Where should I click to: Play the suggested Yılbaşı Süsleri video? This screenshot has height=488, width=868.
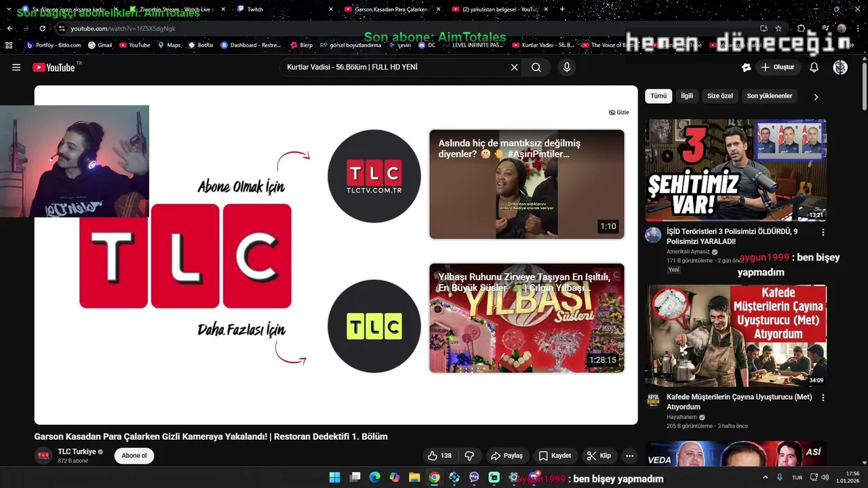point(527,319)
